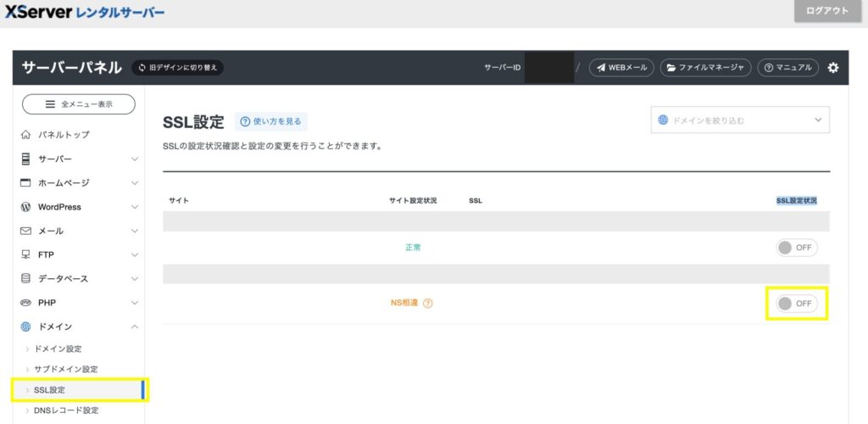Click the ログアウト button

coord(826,11)
